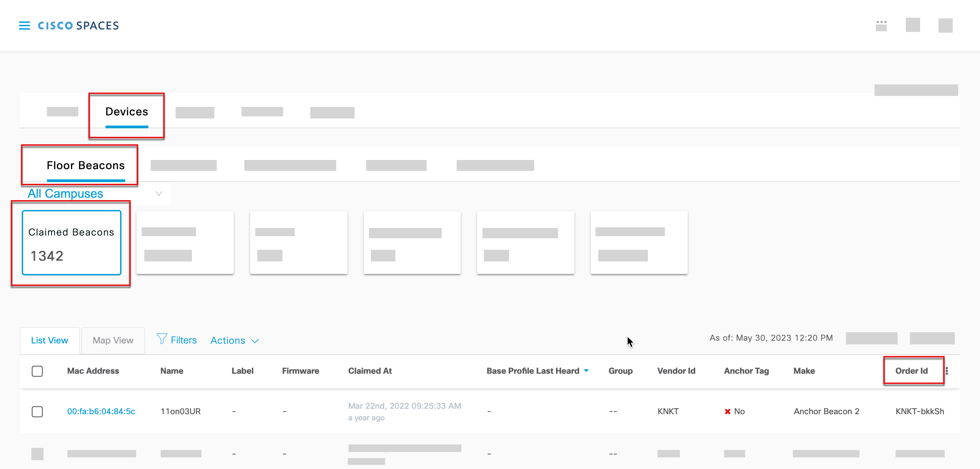Select the Claimed Beacons 1342 card

71,243
